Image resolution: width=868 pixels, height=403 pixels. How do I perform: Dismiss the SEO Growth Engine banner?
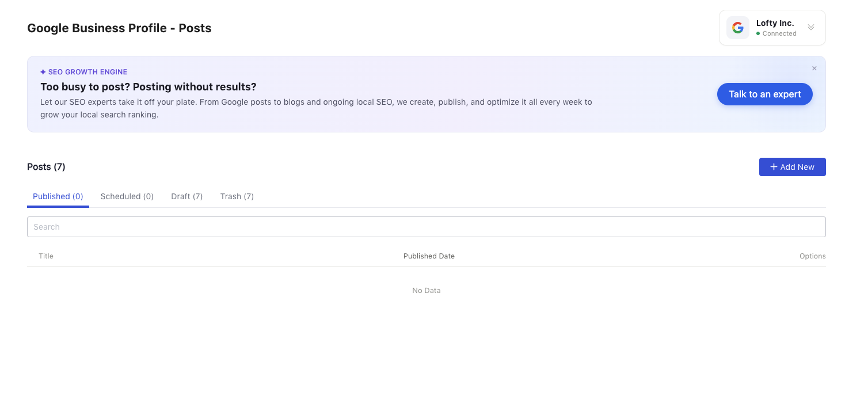pos(814,69)
